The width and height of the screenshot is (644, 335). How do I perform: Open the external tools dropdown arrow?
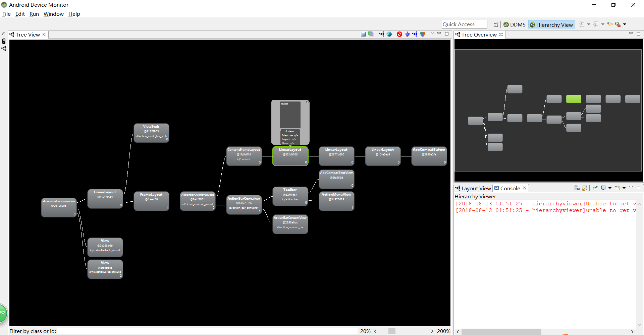[625, 24]
